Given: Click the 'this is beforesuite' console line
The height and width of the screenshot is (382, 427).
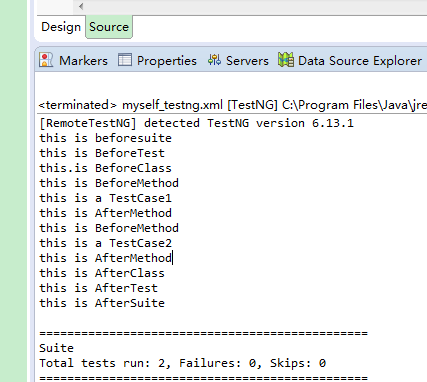Looking at the screenshot, I should 105,138.
